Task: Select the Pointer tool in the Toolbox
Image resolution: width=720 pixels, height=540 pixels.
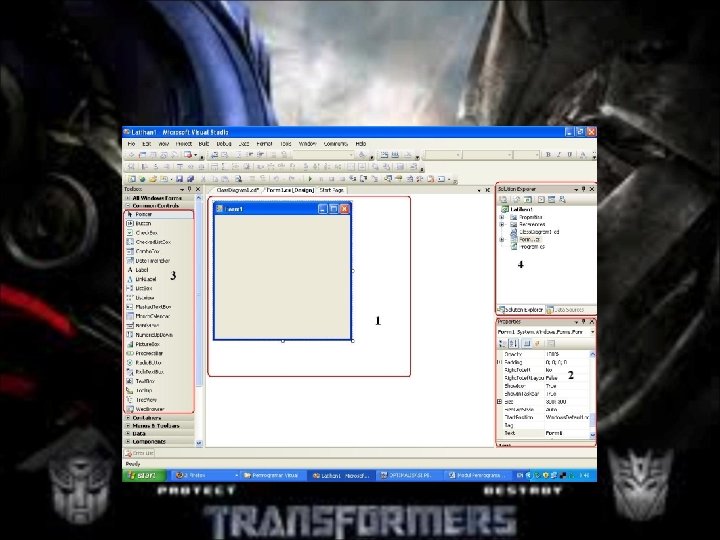Action: (159, 214)
